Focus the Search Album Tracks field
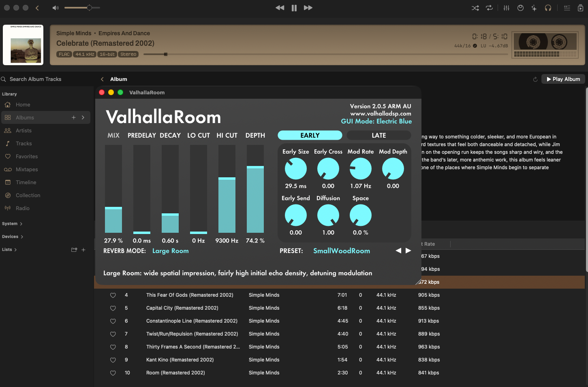This screenshot has width=588, height=387. [x=35, y=79]
